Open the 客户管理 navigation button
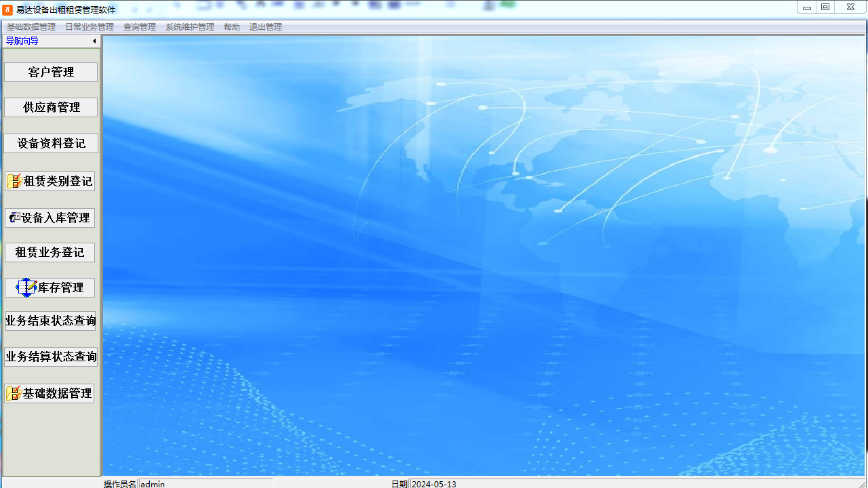Viewport: 868px width, 488px height. [x=51, y=72]
